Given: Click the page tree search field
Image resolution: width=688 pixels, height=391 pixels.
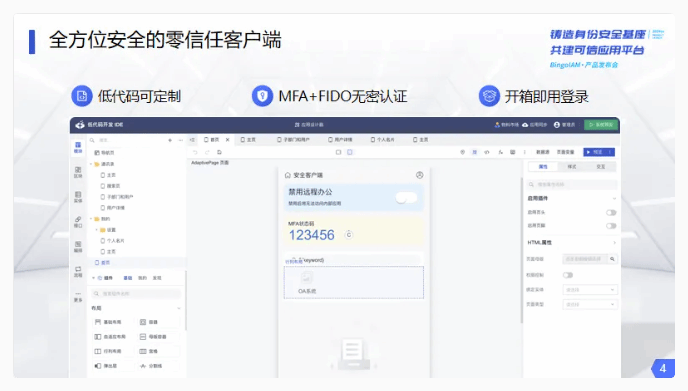Looking at the screenshot, I should pos(127,140).
